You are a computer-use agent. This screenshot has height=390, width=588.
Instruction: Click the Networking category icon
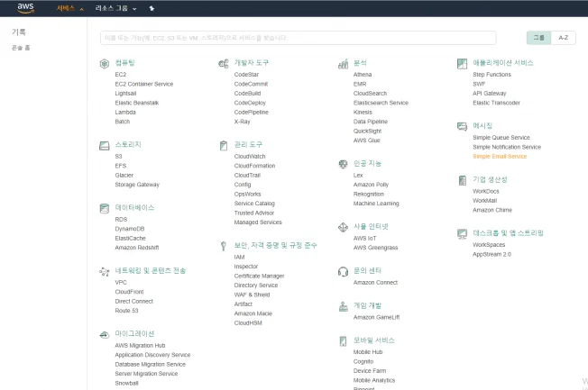(x=105, y=271)
